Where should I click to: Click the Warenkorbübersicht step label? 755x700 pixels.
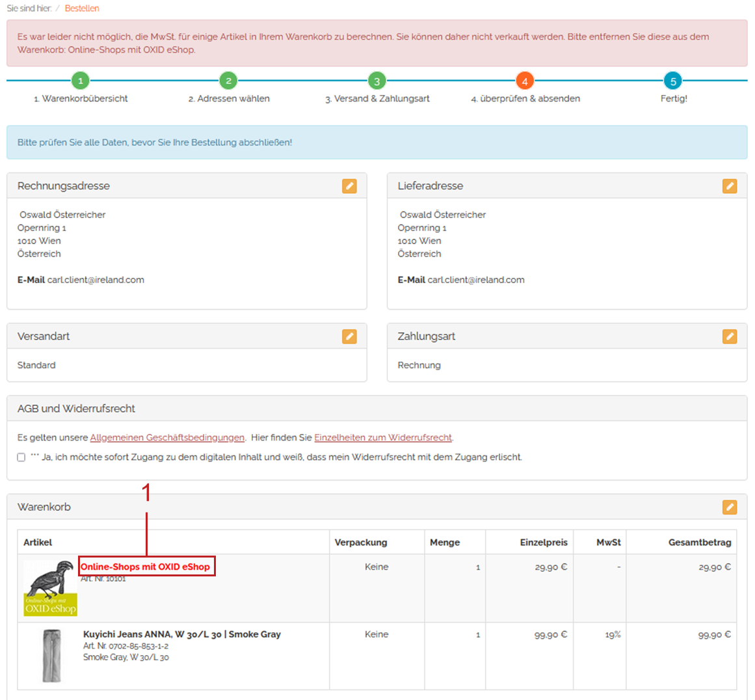[81, 99]
